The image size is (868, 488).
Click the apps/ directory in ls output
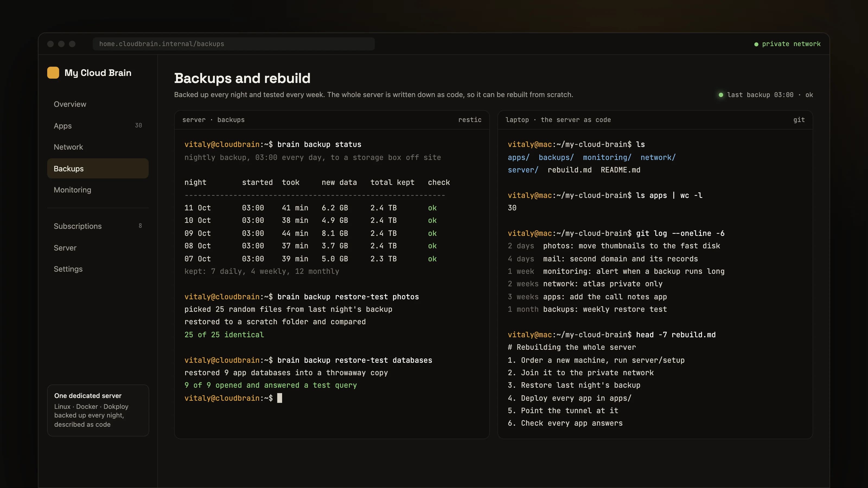[519, 157]
